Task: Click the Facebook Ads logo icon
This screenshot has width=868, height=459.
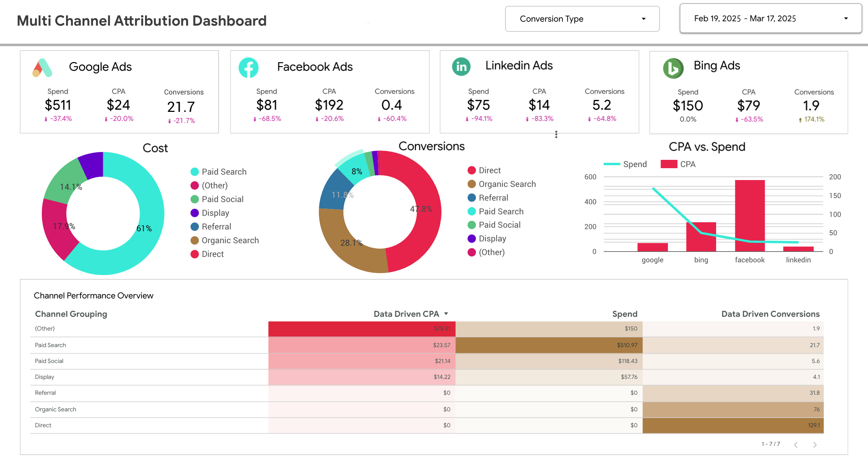Action: click(x=249, y=67)
